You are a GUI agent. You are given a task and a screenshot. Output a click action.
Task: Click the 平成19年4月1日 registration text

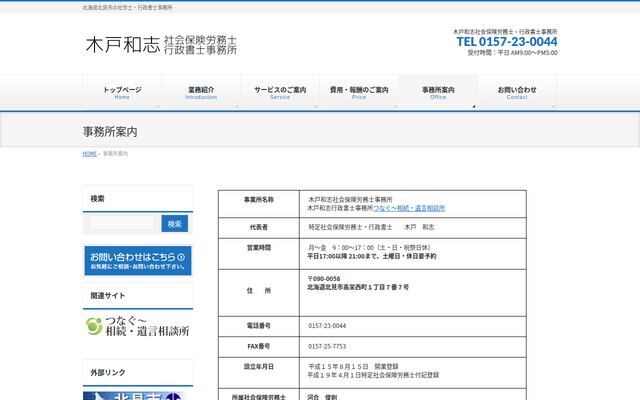point(373,375)
